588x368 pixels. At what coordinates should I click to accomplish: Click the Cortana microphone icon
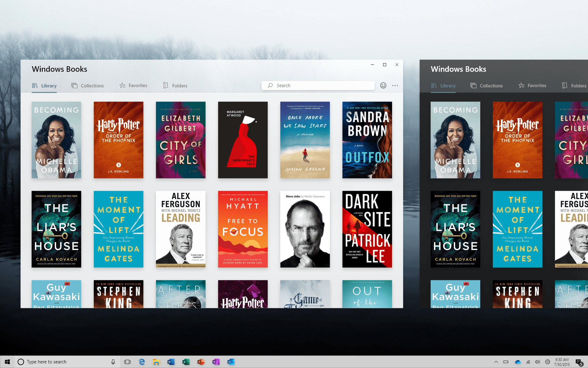[113, 362]
